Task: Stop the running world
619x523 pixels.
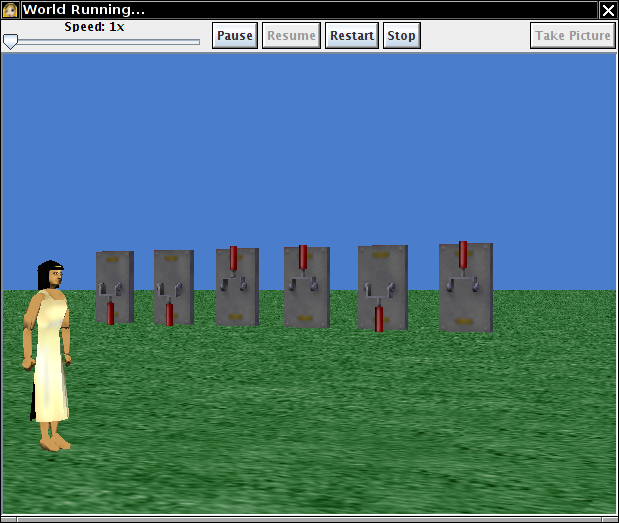Action: (x=401, y=36)
